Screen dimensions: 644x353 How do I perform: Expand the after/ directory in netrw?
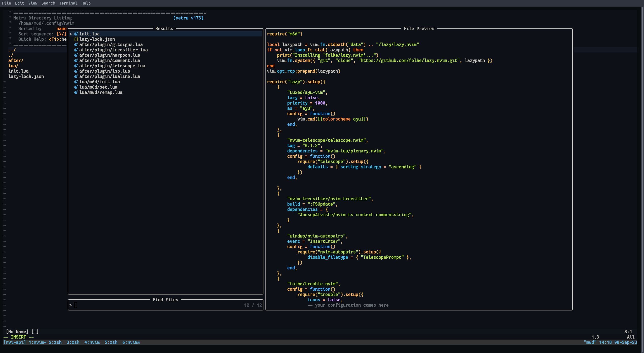(16, 60)
